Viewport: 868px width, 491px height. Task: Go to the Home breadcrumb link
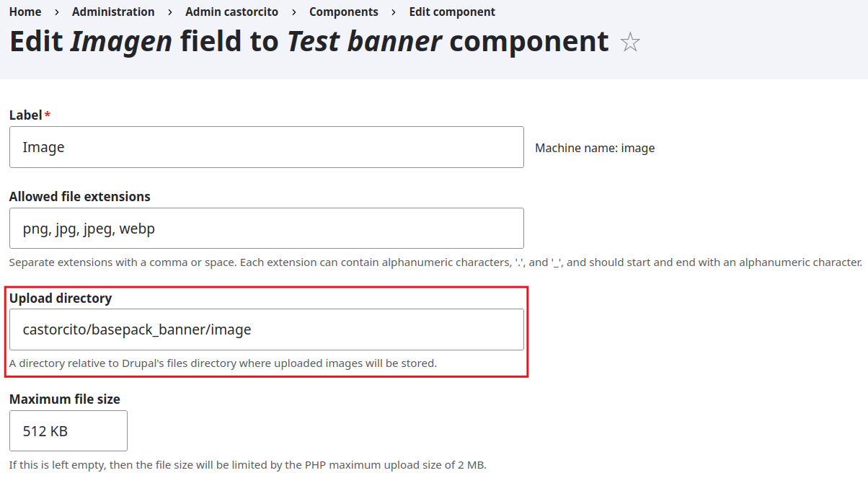coord(25,12)
